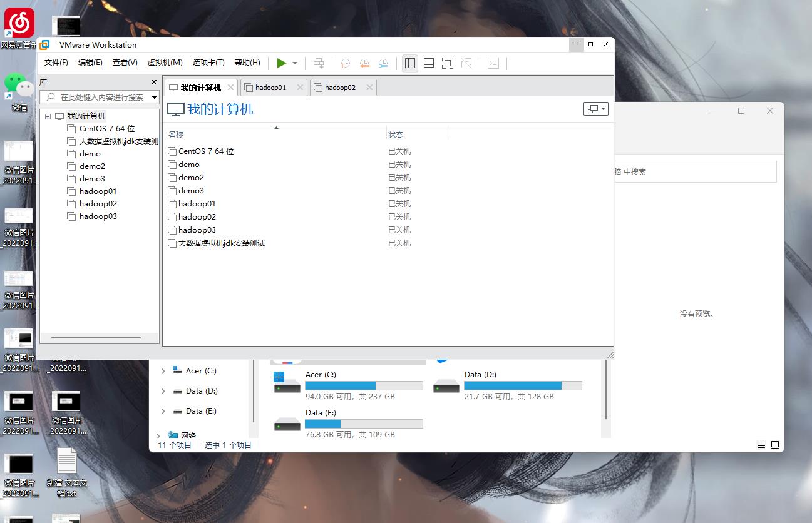Click the Acer (C:) storage usage bar

point(364,385)
